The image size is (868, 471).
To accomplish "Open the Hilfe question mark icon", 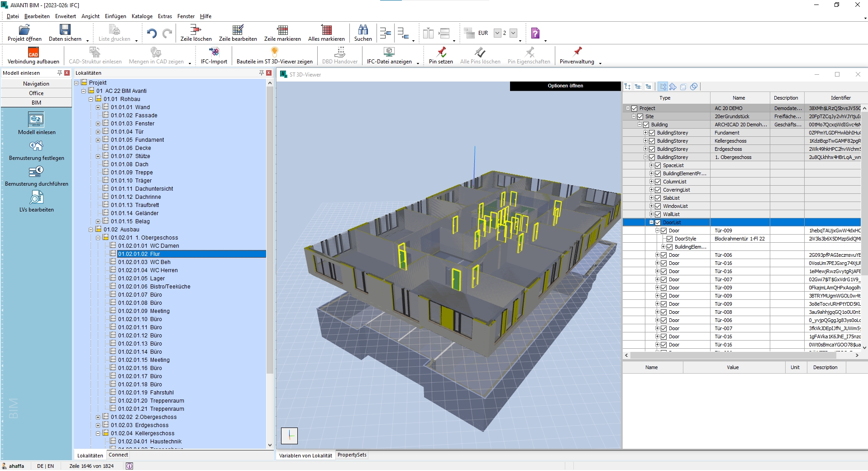I will (x=535, y=33).
